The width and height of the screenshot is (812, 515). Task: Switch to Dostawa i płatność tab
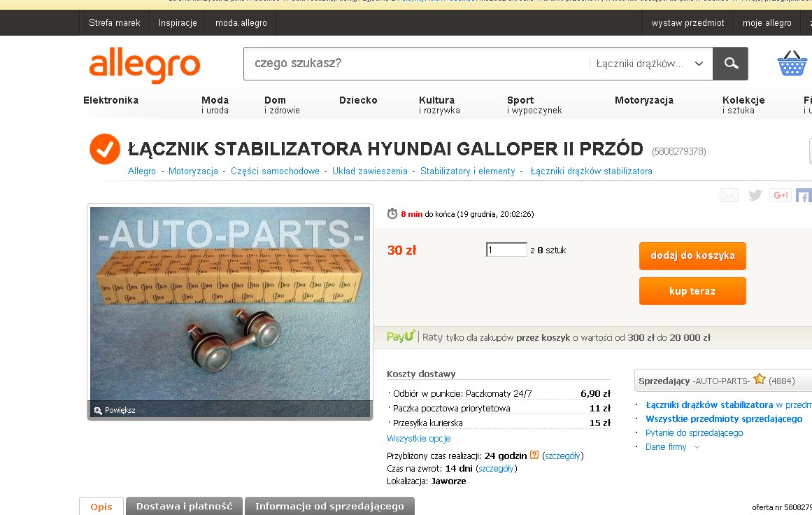point(185,506)
